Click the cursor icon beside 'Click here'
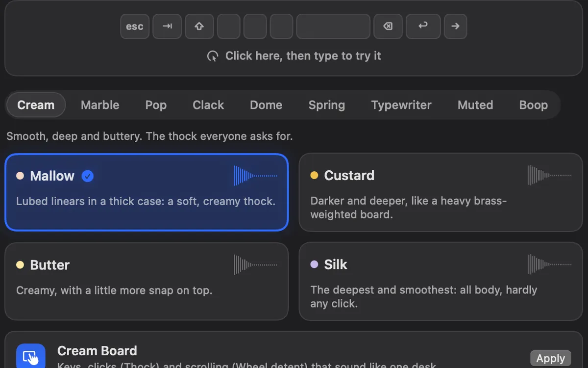 [213, 56]
